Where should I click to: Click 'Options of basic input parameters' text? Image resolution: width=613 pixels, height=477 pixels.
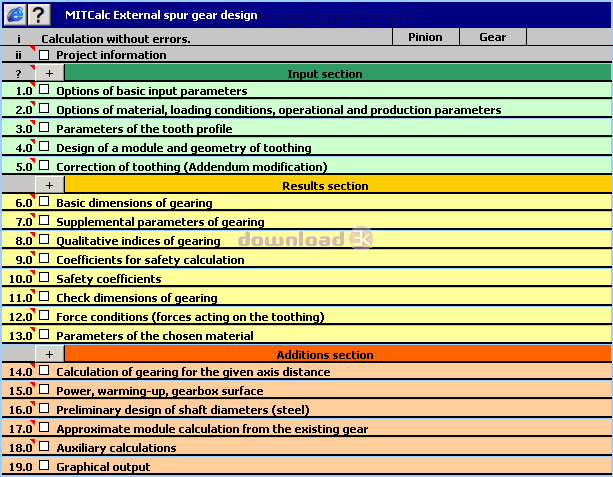pos(152,91)
